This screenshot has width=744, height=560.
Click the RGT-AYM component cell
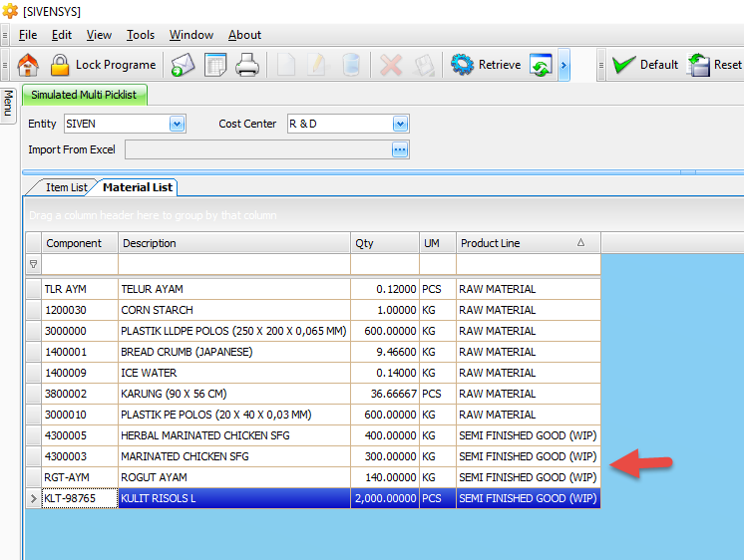coord(80,477)
